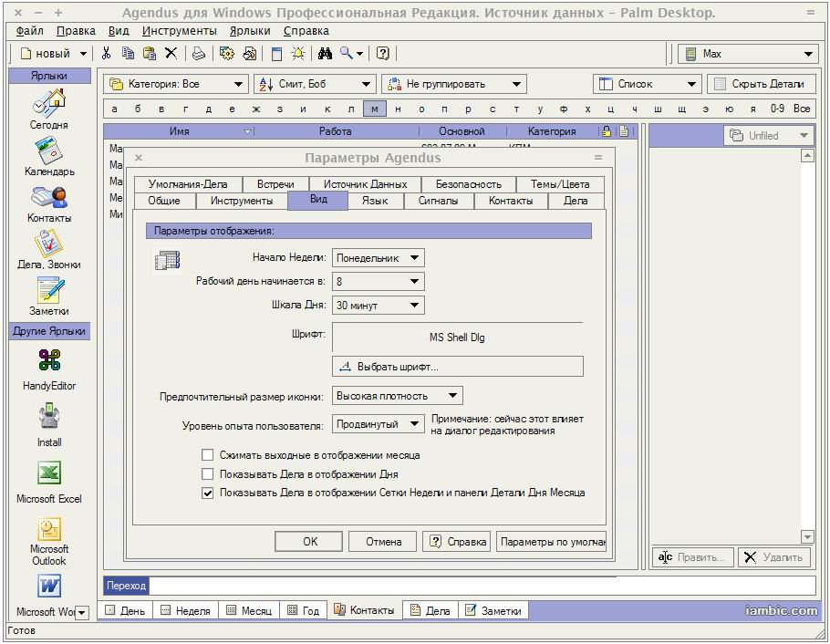Screen dimensions: 830x644
Task: Click the binoculars Find toolbar icon
Action: point(325,53)
